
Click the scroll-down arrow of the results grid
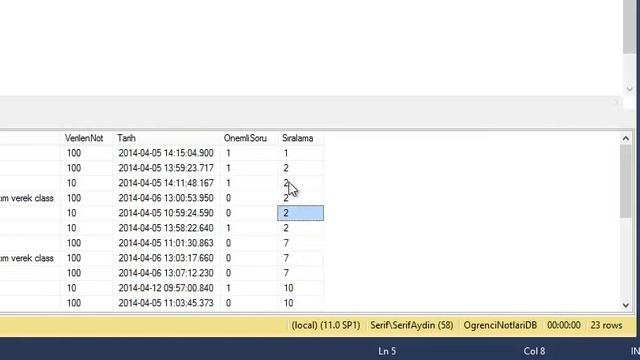coord(625,305)
